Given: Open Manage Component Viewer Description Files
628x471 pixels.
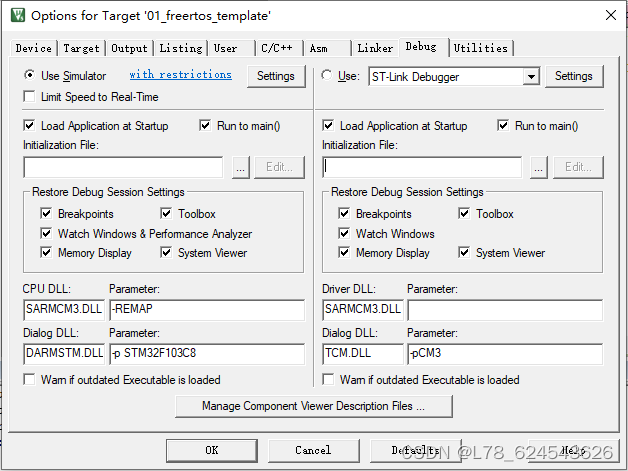Looking at the screenshot, I should coord(314,406).
